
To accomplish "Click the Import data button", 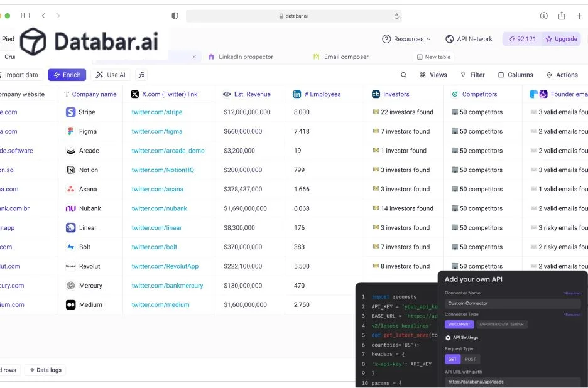I will [x=19, y=75].
